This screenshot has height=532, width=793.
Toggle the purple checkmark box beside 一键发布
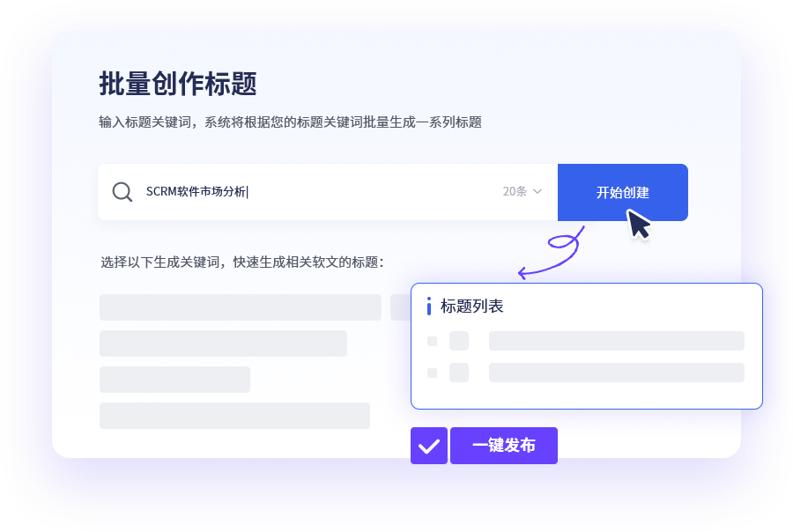click(x=429, y=446)
